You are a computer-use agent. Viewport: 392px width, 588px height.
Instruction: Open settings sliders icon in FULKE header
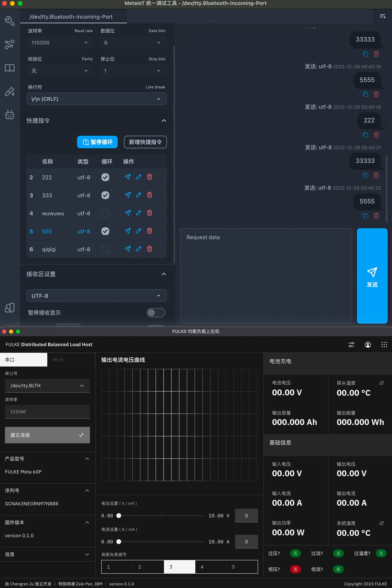[x=351, y=345]
